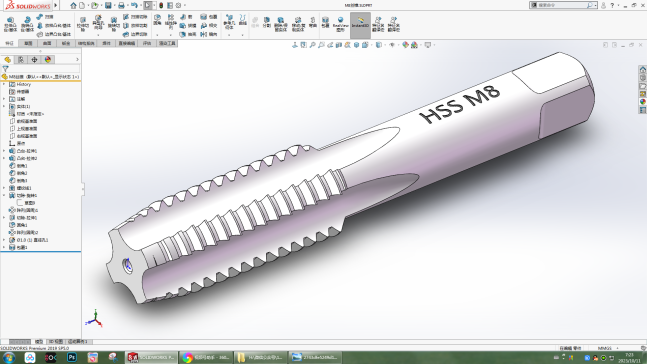Click the Open file folder icon
This screenshot has width=647, height=364.
94,5
